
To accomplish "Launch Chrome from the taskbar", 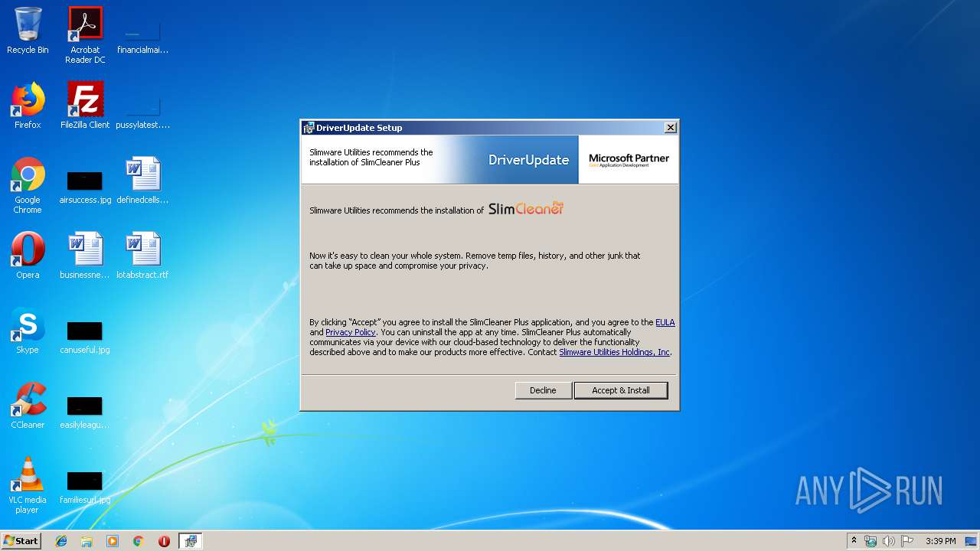I will (x=139, y=541).
